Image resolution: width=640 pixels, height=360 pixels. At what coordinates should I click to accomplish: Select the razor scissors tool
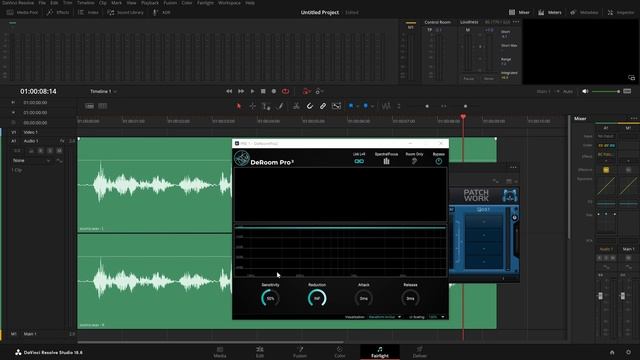coord(296,106)
